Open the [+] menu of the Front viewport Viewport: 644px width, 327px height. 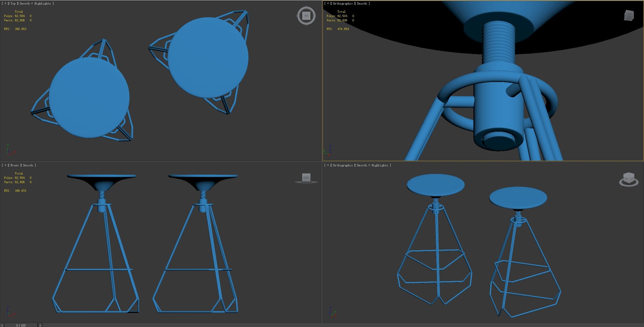(x=5, y=165)
